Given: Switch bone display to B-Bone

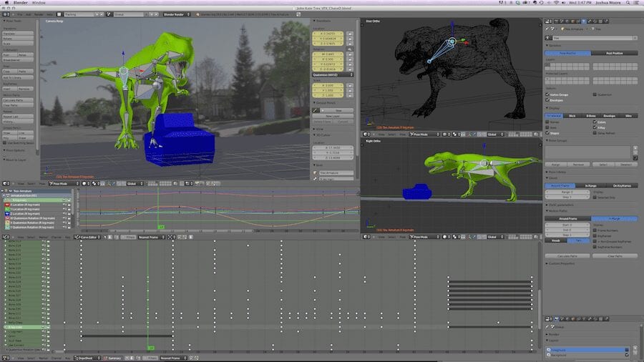Looking at the screenshot, I should coord(590,116).
